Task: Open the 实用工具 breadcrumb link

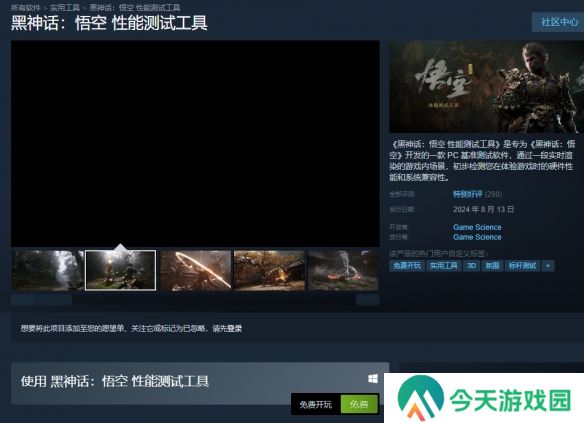Action: (x=65, y=7)
